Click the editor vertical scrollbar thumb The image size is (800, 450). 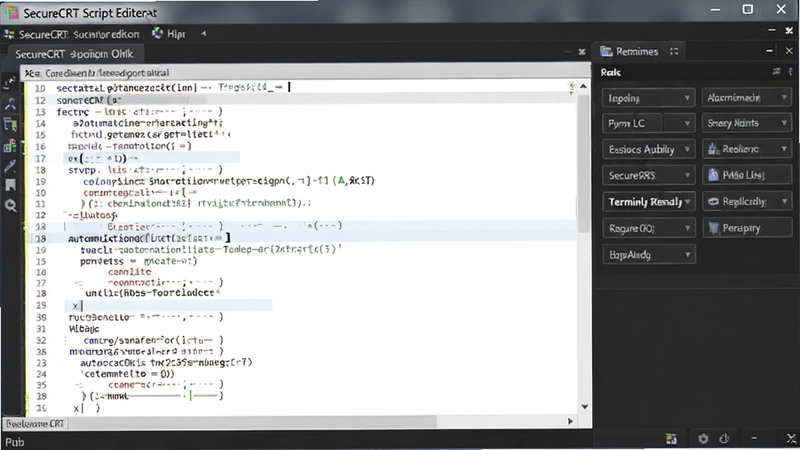(583, 163)
